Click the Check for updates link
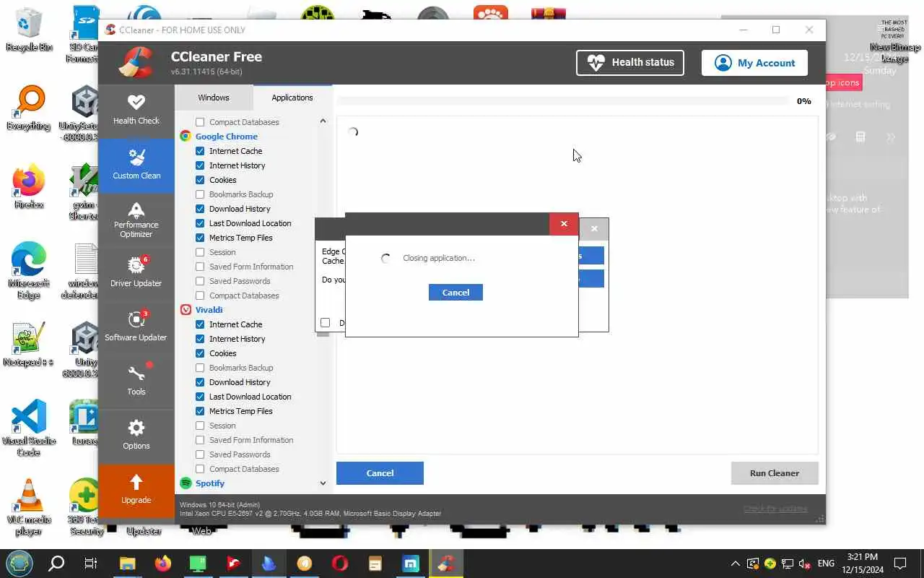Viewport: 924px width, 578px height. pyautogui.click(x=775, y=509)
